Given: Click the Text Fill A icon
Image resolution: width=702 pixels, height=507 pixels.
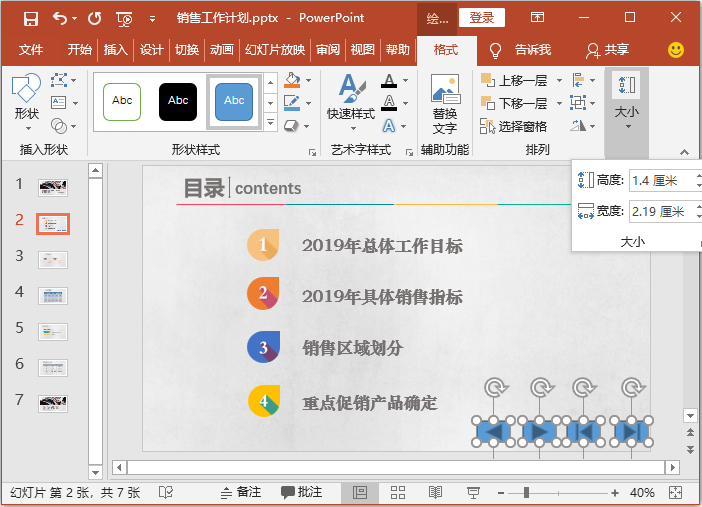Looking at the screenshot, I should click(x=389, y=81).
